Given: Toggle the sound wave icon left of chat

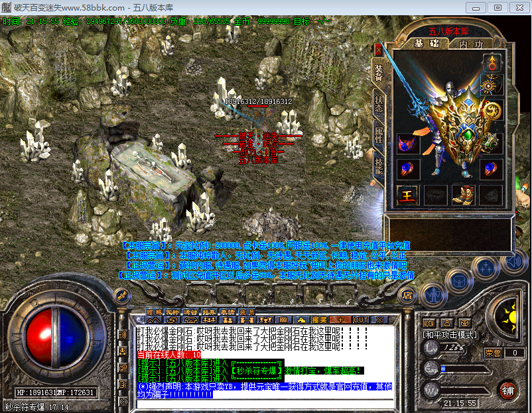Looking at the screenshot, I should (x=123, y=335).
